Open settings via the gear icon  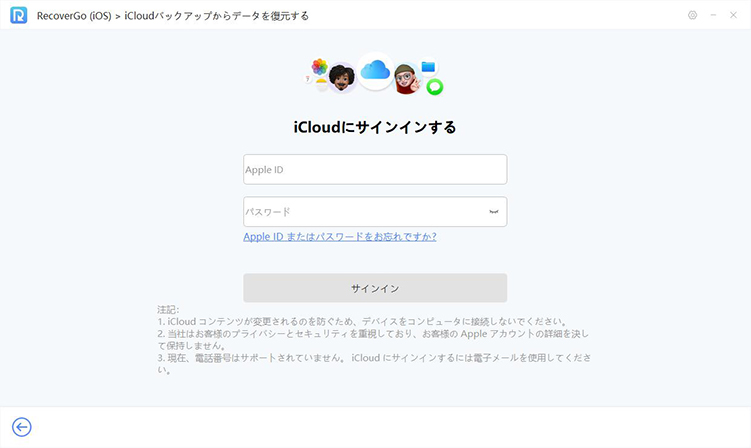point(693,15)
